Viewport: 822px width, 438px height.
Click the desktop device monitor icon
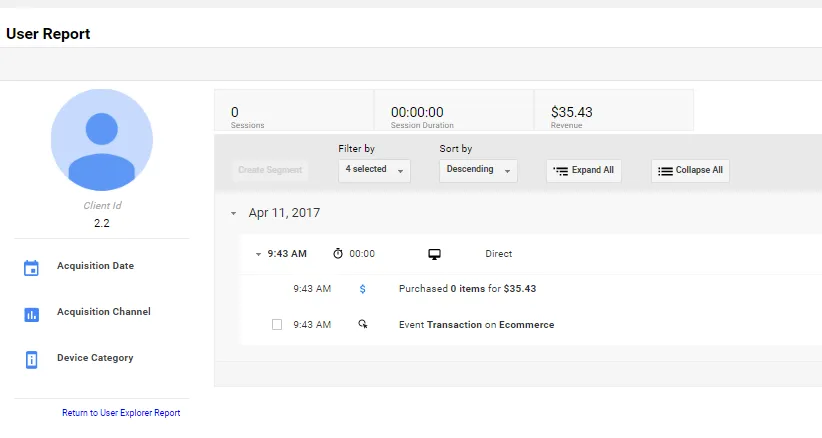point(435,254)
